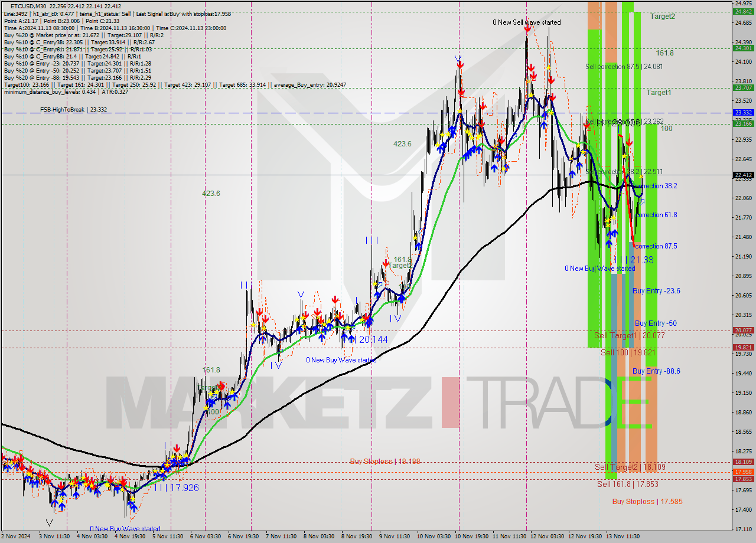The image size is (756, 543).
Task: Click the '2 Nov 2024' date label
Action: click(x=17, y=537)
